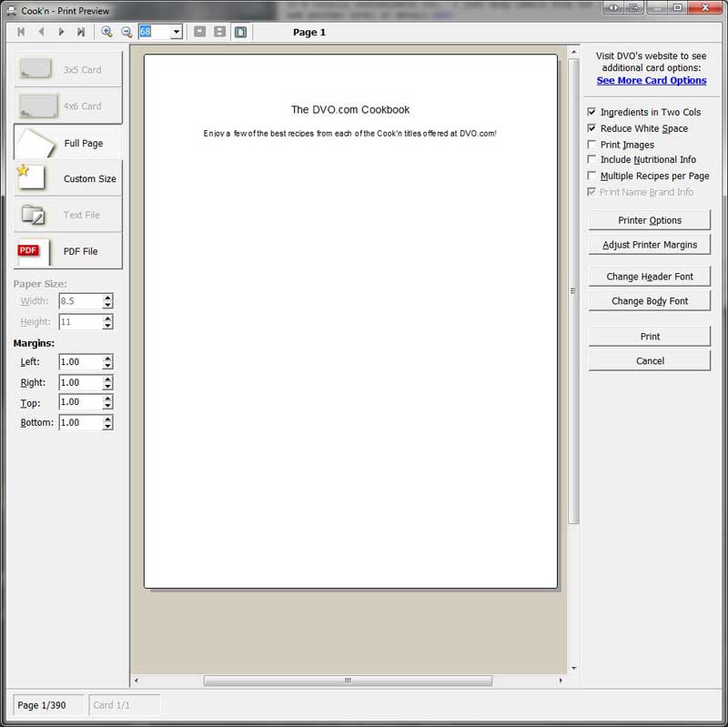Zoom in on the print preview
Viewport: 728px width, 727px height.
pyautogui.click(x=106, y=32)
